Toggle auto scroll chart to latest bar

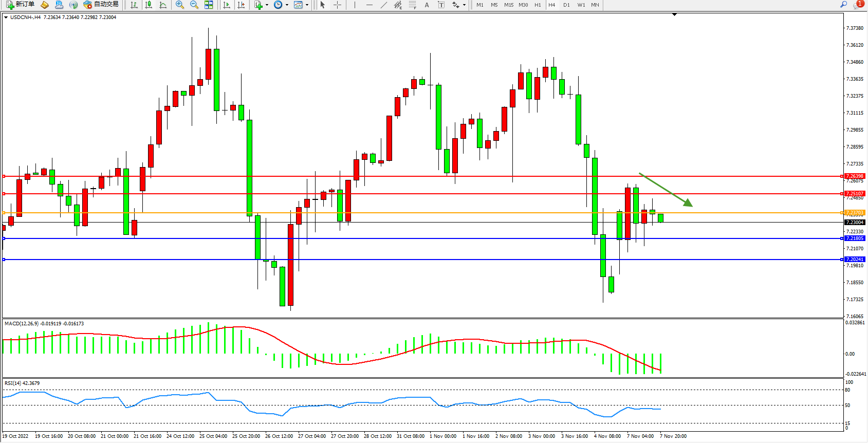[x=226, y=5]
